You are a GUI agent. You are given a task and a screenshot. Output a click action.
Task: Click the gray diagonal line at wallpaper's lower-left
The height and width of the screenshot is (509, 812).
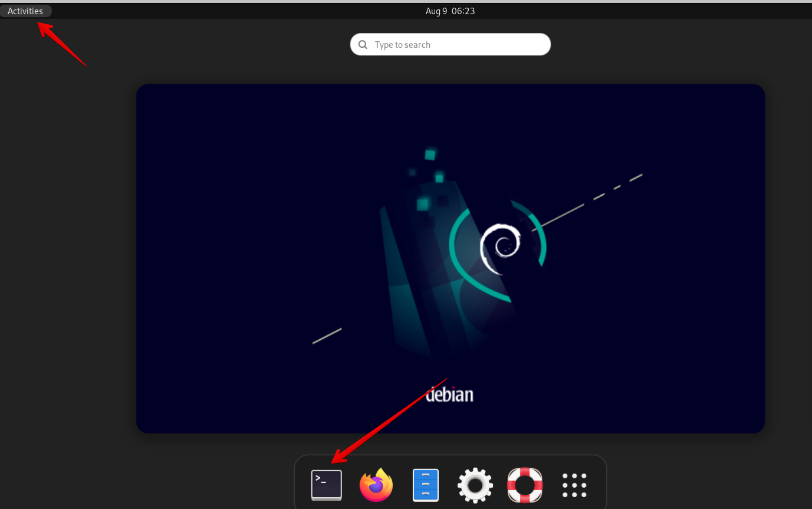pyautogui.click(x=327, y=336)
